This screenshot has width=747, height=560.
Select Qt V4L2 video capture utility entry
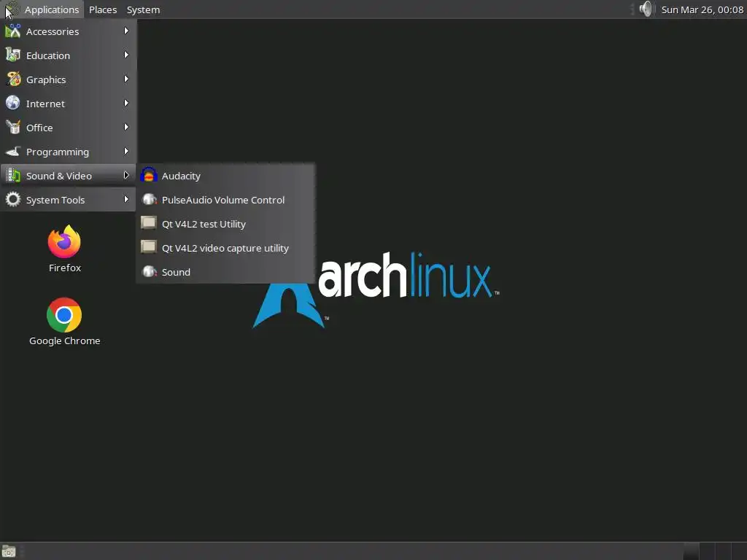click(225, 248)
